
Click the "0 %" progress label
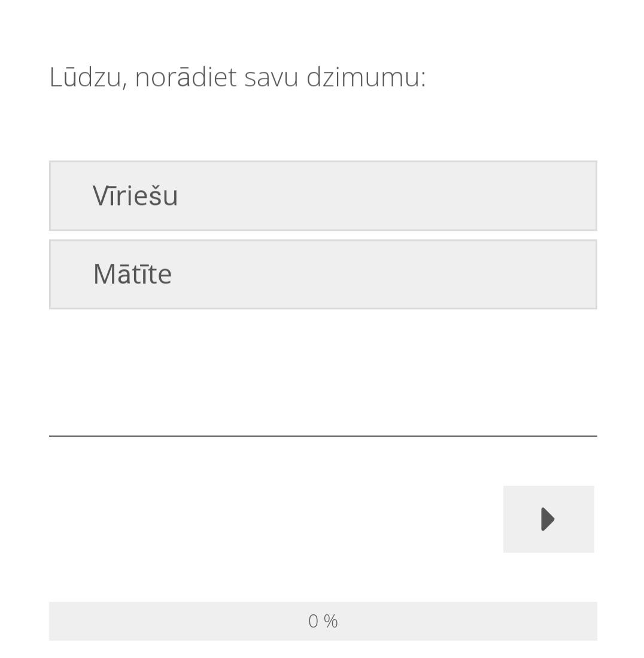coord(323,621)
